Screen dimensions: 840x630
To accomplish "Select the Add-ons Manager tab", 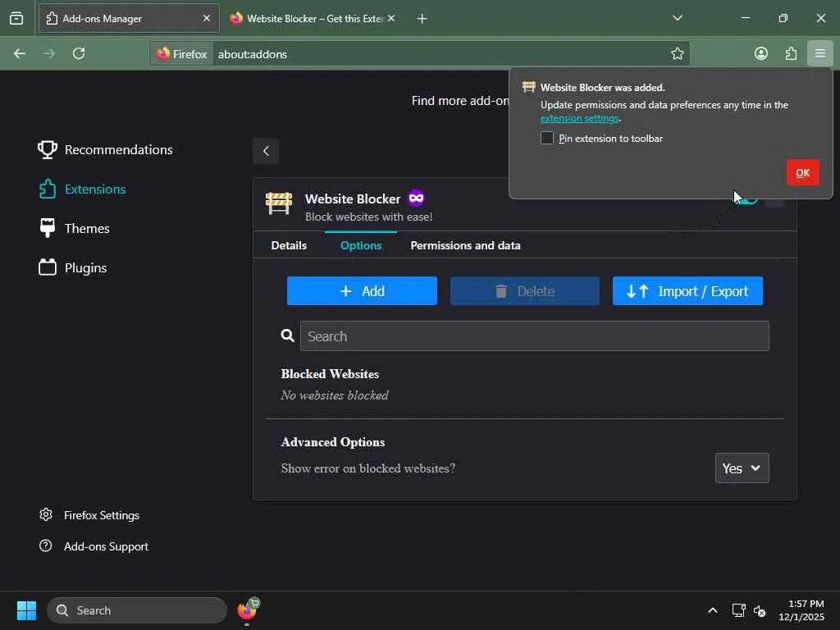I will coord(129,18).
